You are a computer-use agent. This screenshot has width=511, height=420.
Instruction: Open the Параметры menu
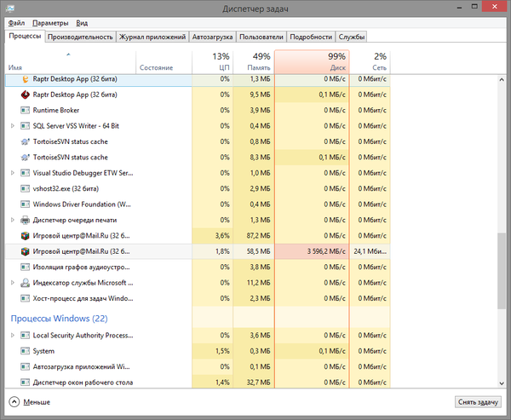[50, 23]
